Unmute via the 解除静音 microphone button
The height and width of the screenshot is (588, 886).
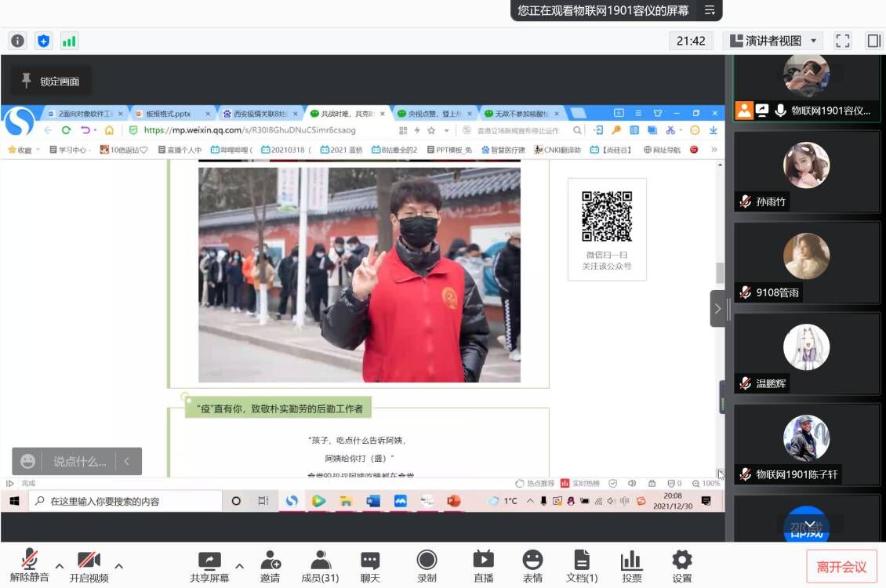pos(29,565)
